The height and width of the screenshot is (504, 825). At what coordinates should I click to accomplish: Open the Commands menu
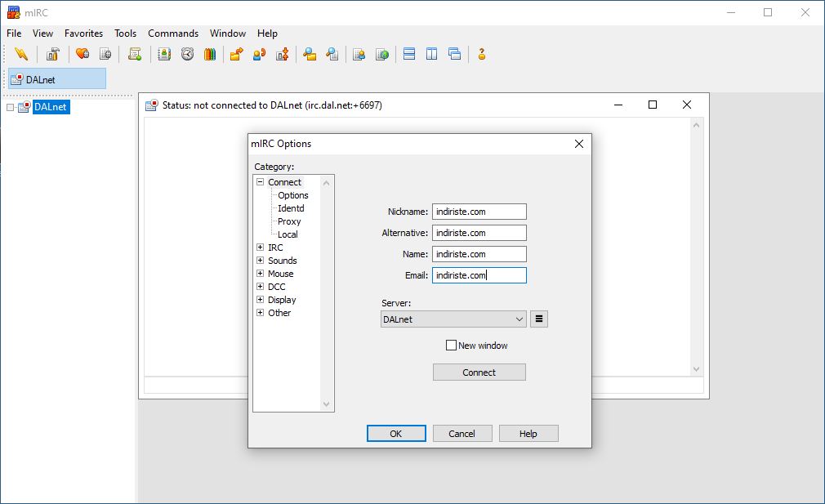coord(173,33)
